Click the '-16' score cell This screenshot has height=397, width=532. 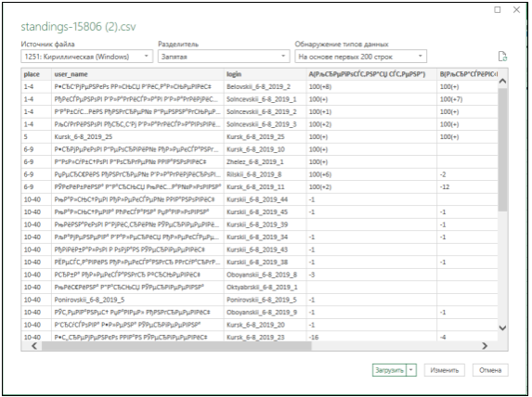point(371,337)
